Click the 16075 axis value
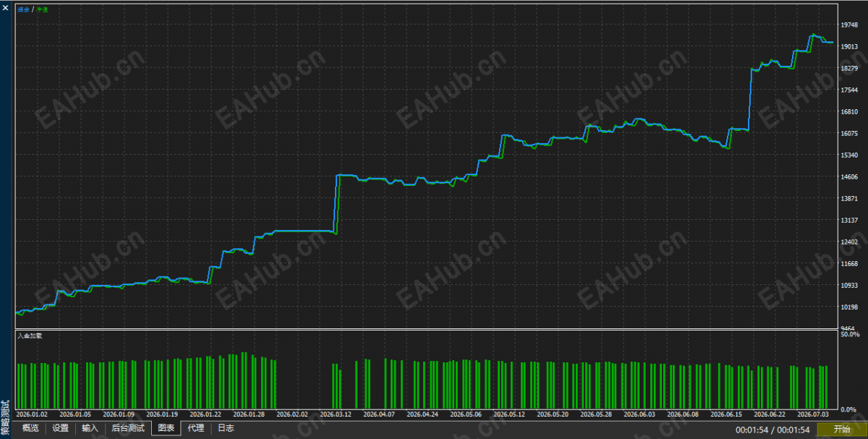The image size is (868, 439). tap(849, 133)
